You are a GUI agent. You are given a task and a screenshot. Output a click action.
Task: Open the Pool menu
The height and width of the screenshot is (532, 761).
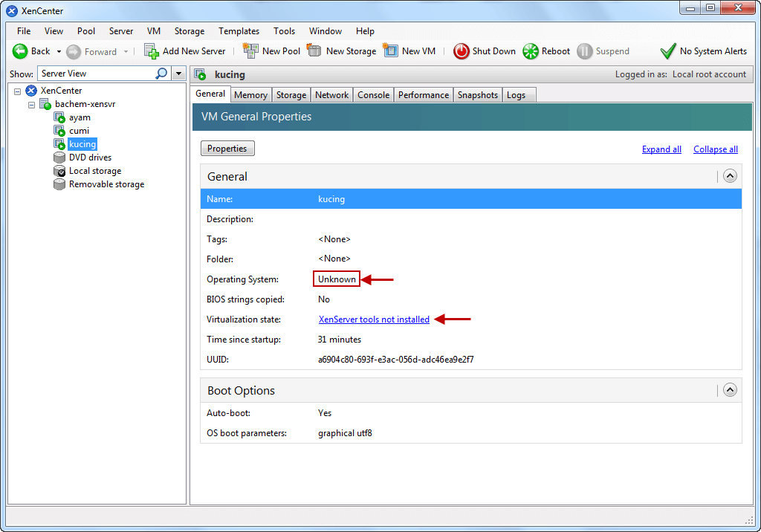(86, 31)
